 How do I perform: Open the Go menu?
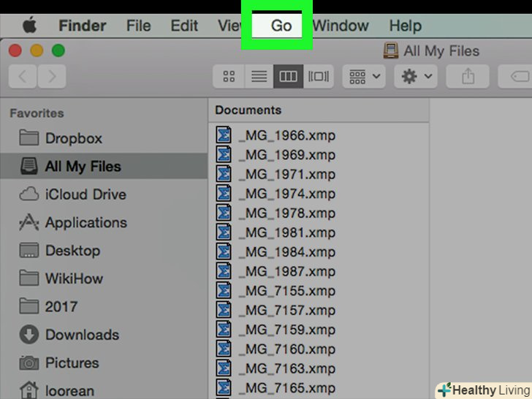pos(281,26)
